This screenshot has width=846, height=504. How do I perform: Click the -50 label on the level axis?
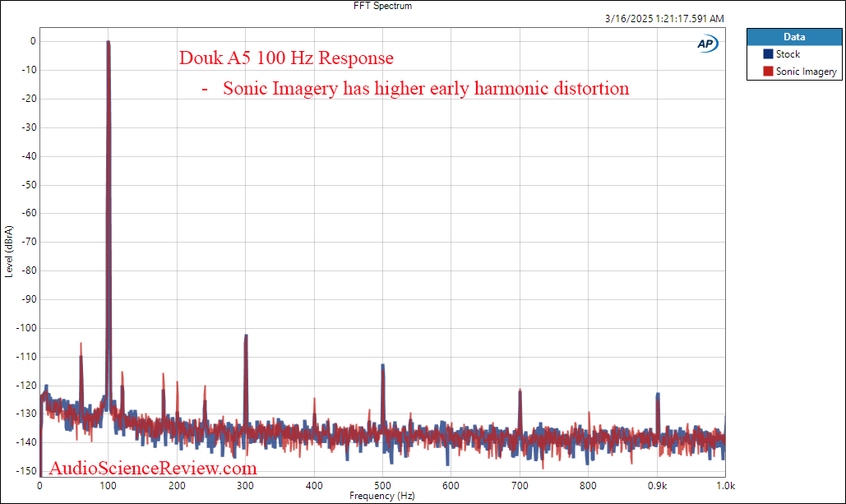coord(29,184)
